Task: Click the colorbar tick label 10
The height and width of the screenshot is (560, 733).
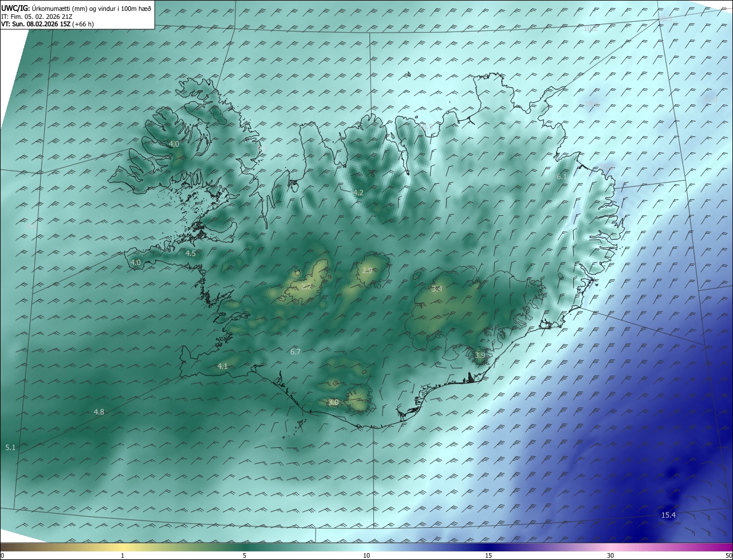Action: 366,555
